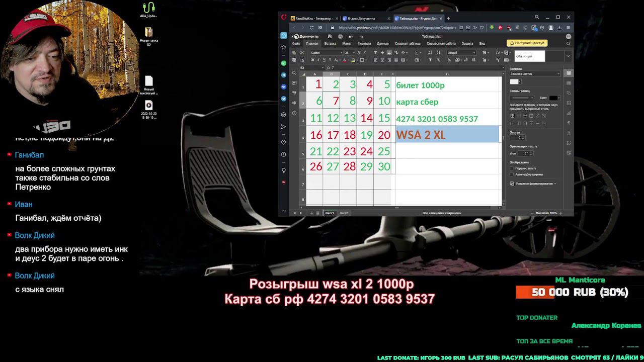Select cell containing WSA 2 XL
The height and width of the screenshot is (362, 644).
point(447,135)
